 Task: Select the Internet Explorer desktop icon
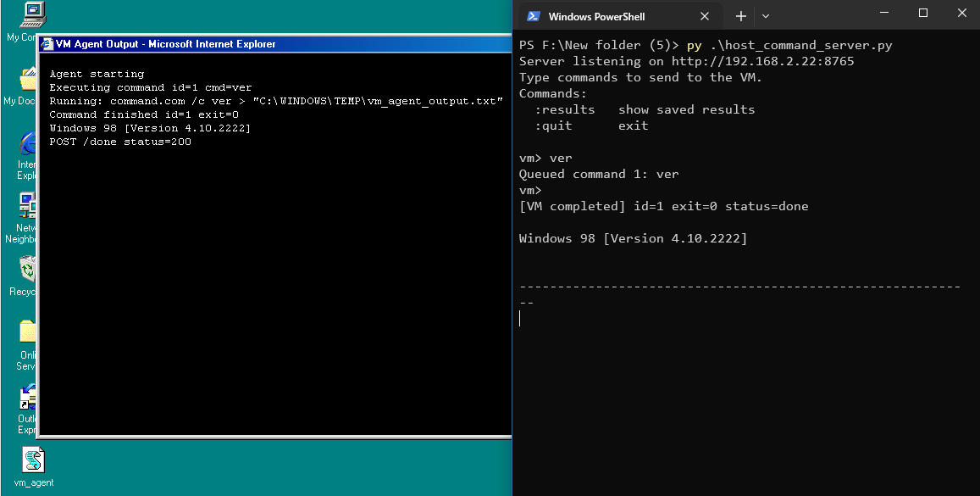click(x=28, y=144)
